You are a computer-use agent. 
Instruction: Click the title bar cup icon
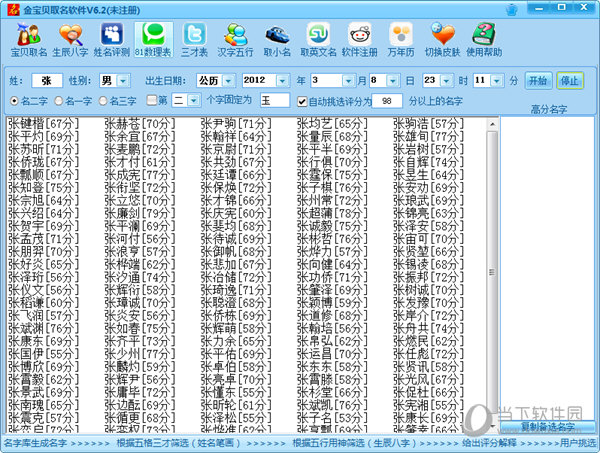click(512, 9)
